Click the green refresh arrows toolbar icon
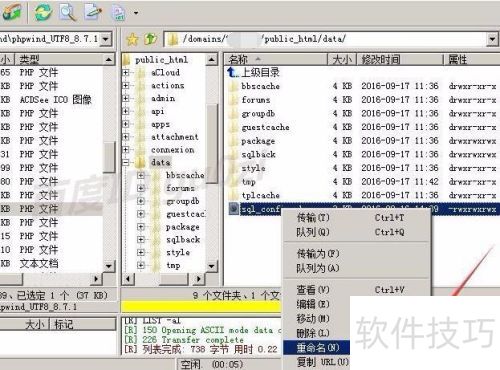500x370 pixels. [43, 12]
